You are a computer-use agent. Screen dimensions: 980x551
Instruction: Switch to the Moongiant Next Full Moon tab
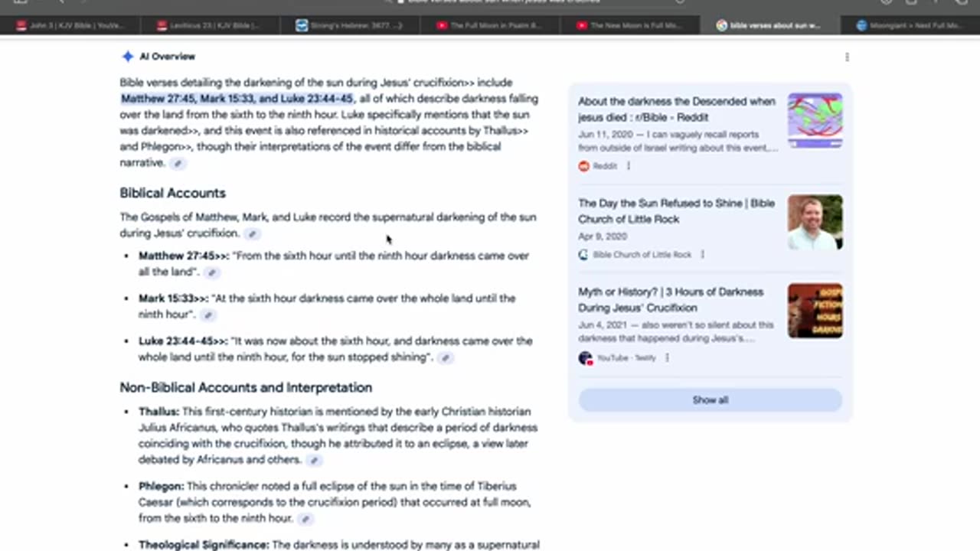pyautogui.click(x=910, y=25)
